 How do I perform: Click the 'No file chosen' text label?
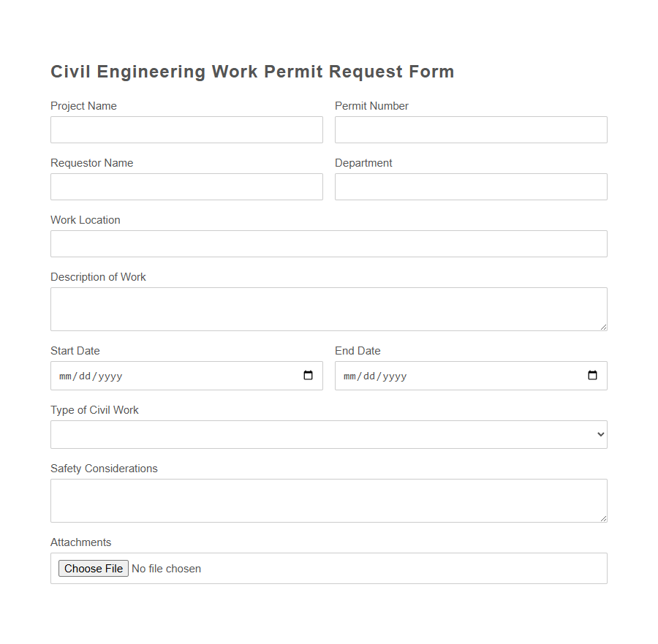click(x=166, y=568)
